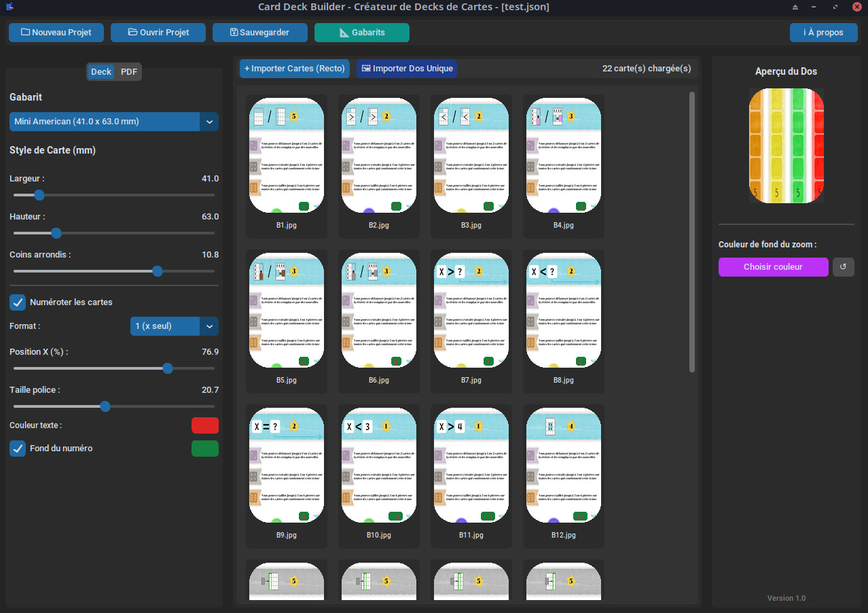The image size is (868, 613).
Task: Click the app icon in title bar
Action: tap(10, 7)
